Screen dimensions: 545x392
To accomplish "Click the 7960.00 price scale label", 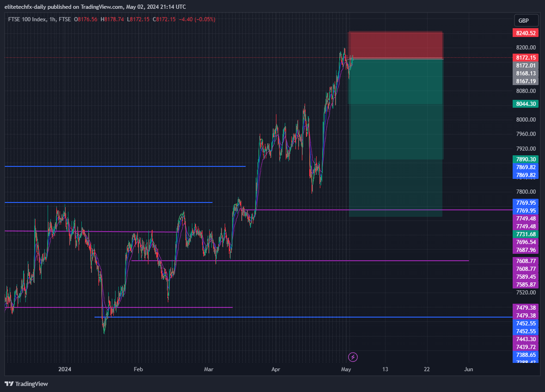I will [526, 134].
